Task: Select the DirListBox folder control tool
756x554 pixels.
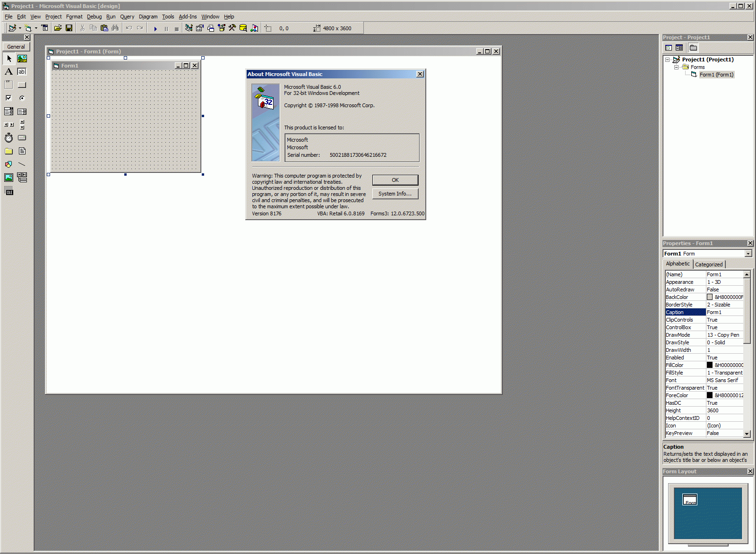Action: 9,151
